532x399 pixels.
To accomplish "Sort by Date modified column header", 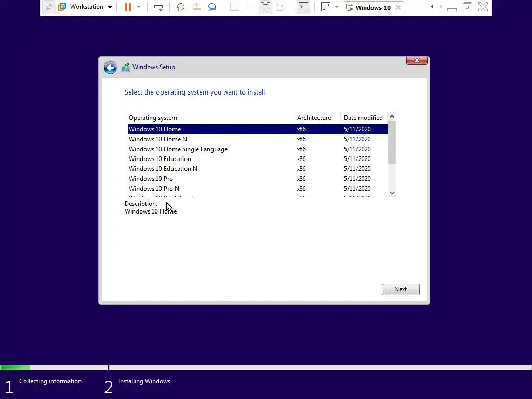I will pyautogui.click(x=364, y=118).
